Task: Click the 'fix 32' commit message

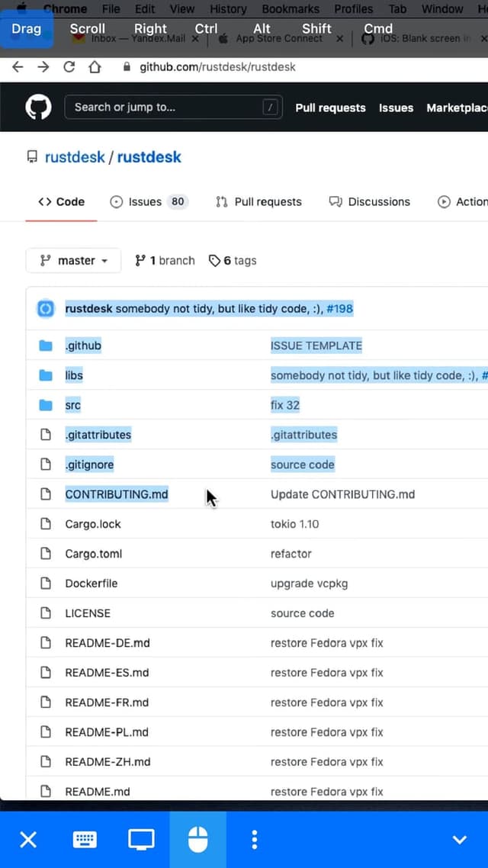Action: point(285,405)
